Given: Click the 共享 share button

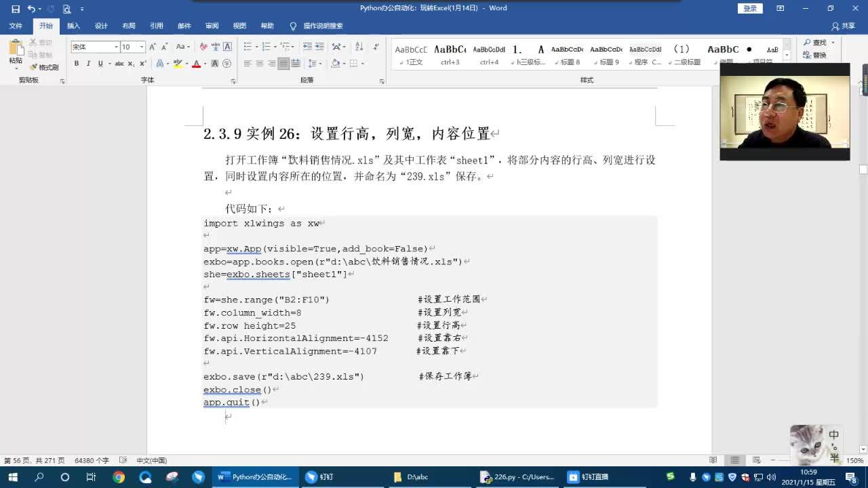Looking at the screenshot, I should (x=844, y=26).
